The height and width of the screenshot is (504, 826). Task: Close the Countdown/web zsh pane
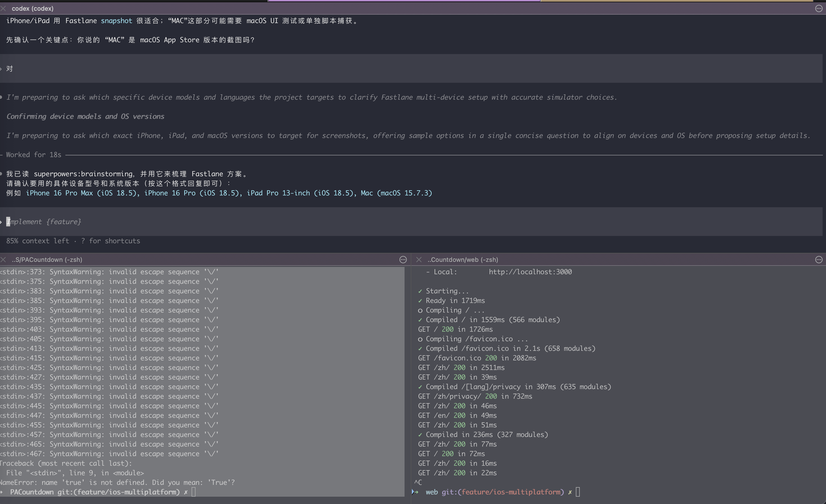tap(419, 260)
